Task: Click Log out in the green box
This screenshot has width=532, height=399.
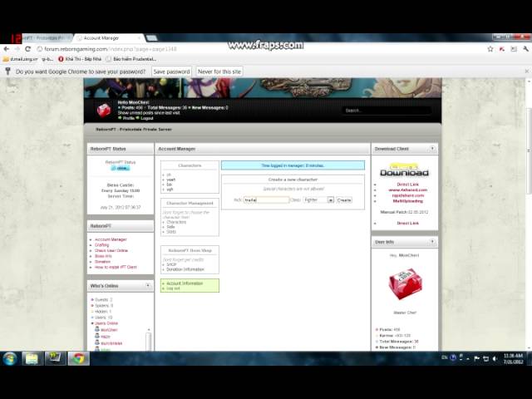Action: click(173, 288)
